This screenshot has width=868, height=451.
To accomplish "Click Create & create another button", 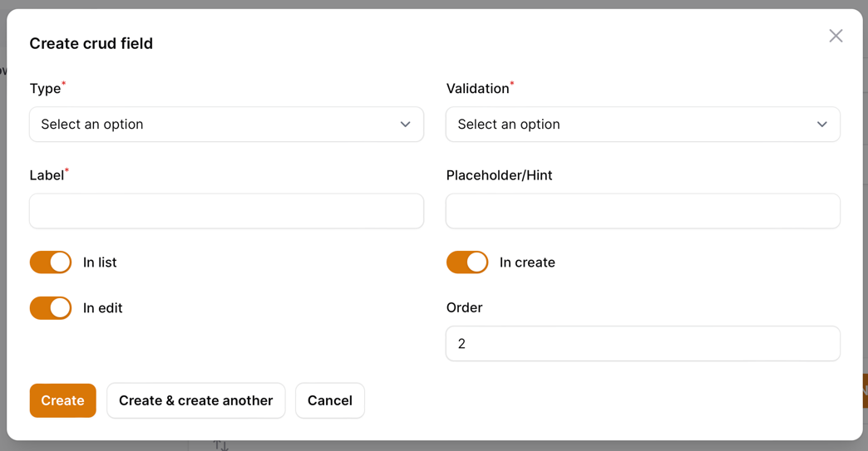I will coord(195,400).
